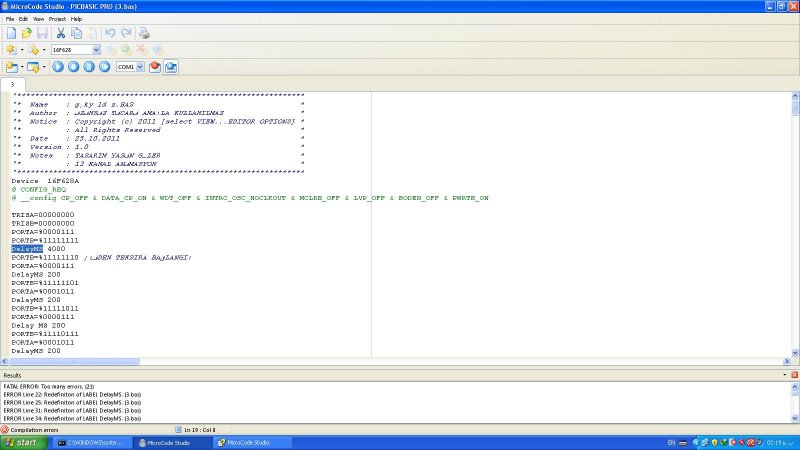This screenshot has height=450, width=800.
Task: Click the 'Compilation errors' status bar message
Action: (x=34, y=430)
